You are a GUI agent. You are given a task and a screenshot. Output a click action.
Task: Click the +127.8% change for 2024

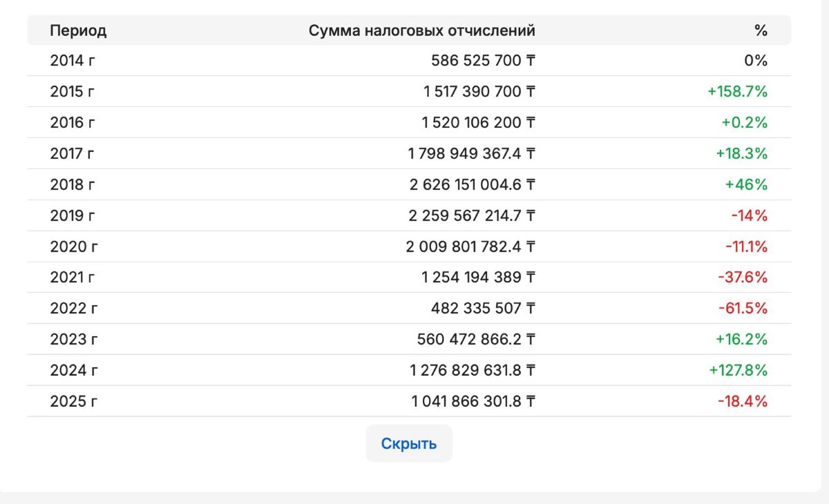738,371
